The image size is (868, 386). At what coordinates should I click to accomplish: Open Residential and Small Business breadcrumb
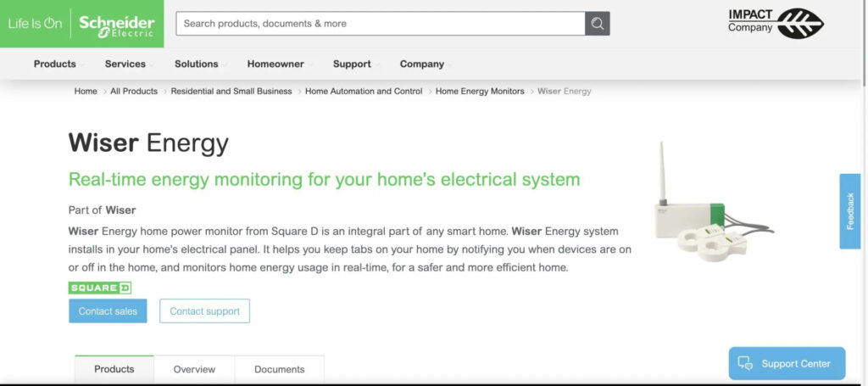click(x=231, y=92)
